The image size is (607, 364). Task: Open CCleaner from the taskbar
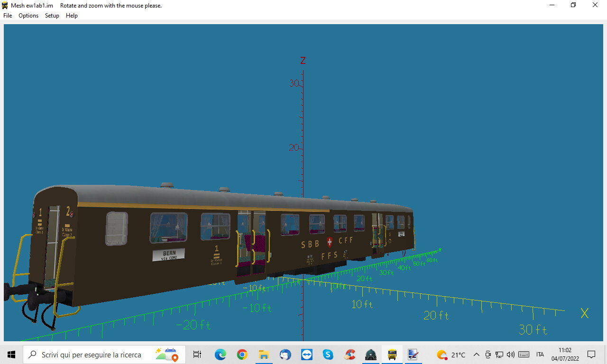(350, 355)
